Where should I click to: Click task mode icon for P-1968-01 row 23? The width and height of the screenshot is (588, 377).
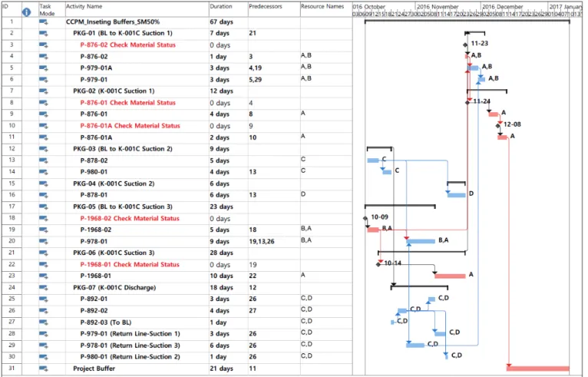tap(44, 276)
